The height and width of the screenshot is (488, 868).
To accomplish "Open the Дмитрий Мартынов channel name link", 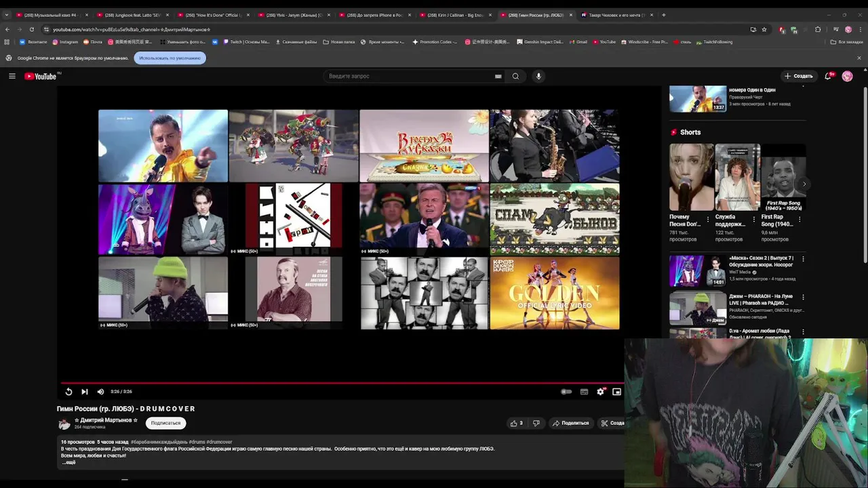I will click(106, 420).
